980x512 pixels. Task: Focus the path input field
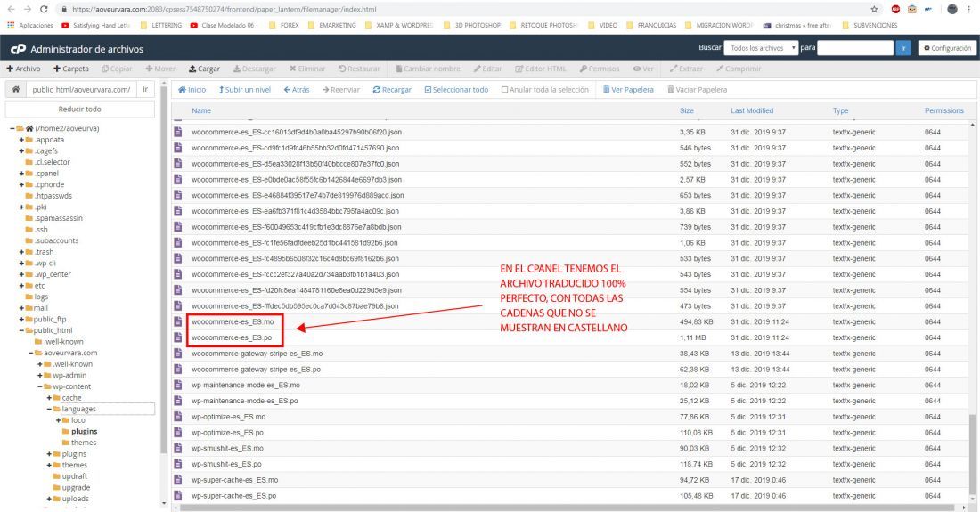point(80,89)
